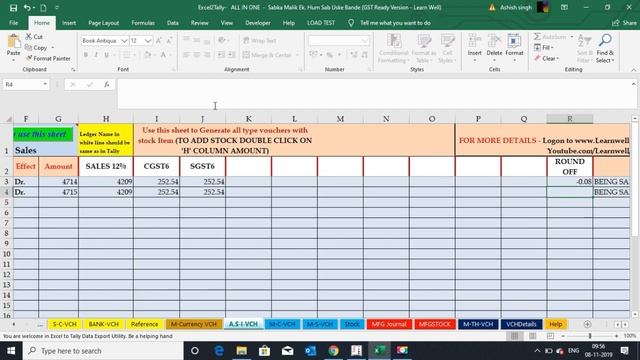640x360 pixels.
Task: Adjust the zoom slider handle
Action: coord(590,336)
